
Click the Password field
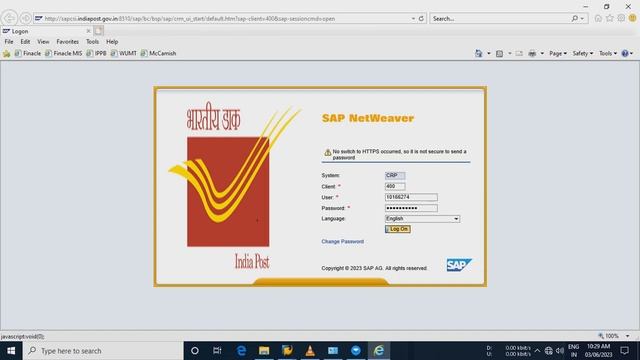(x=411, y=208)
